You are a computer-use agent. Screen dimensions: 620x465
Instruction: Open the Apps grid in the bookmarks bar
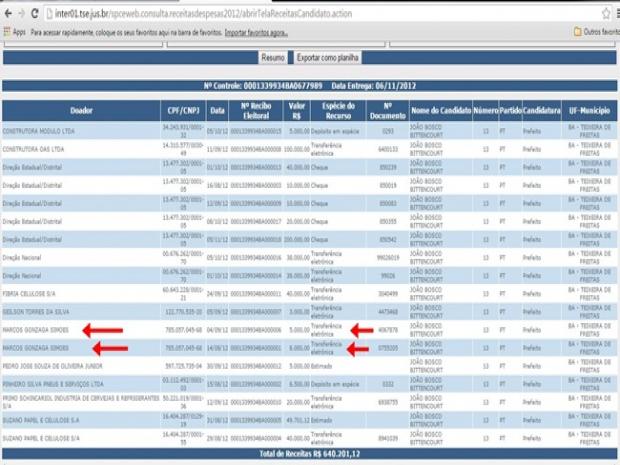14,32
